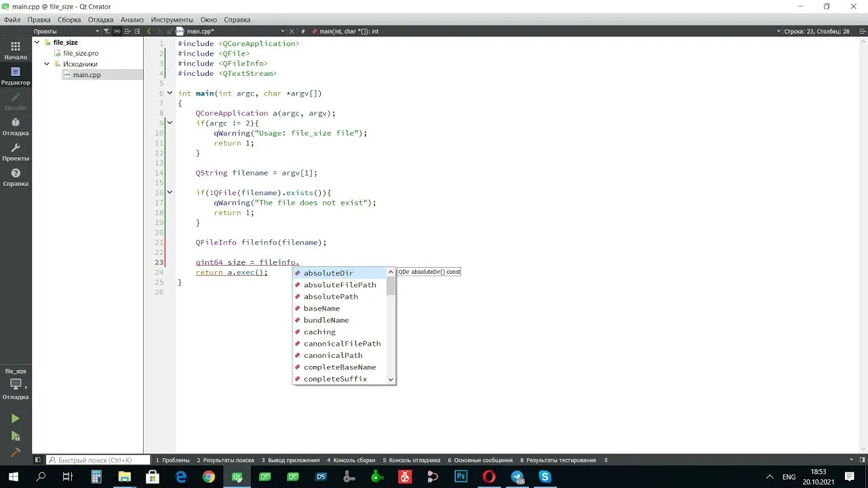The image size is (868, 488).
Task: Open the Сборка menu
Action: pyautogui.click(x=69, y=20)
